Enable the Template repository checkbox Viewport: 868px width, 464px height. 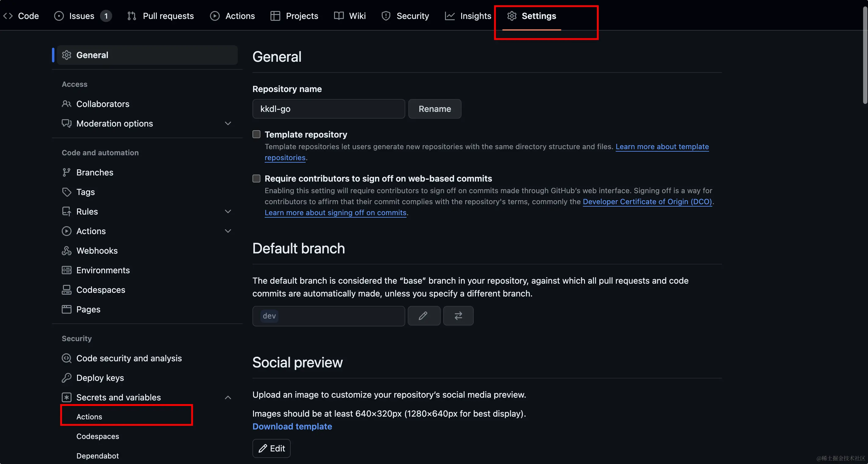(256, 134)
